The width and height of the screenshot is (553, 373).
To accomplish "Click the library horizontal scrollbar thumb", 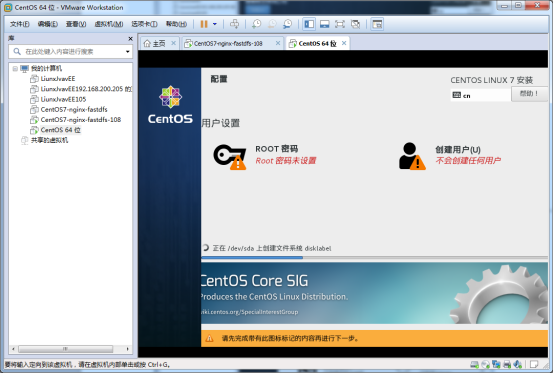I will click(66, 349).
